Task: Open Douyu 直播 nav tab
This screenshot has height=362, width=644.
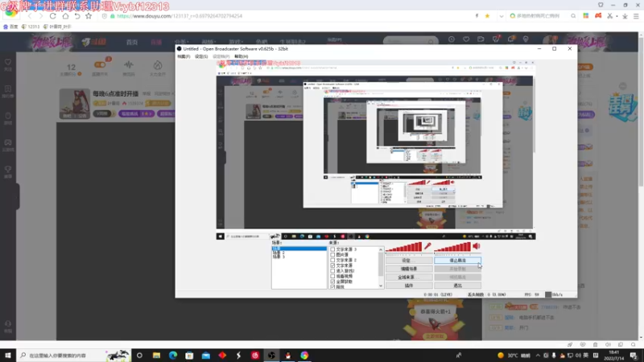Action: pos(156,42)
